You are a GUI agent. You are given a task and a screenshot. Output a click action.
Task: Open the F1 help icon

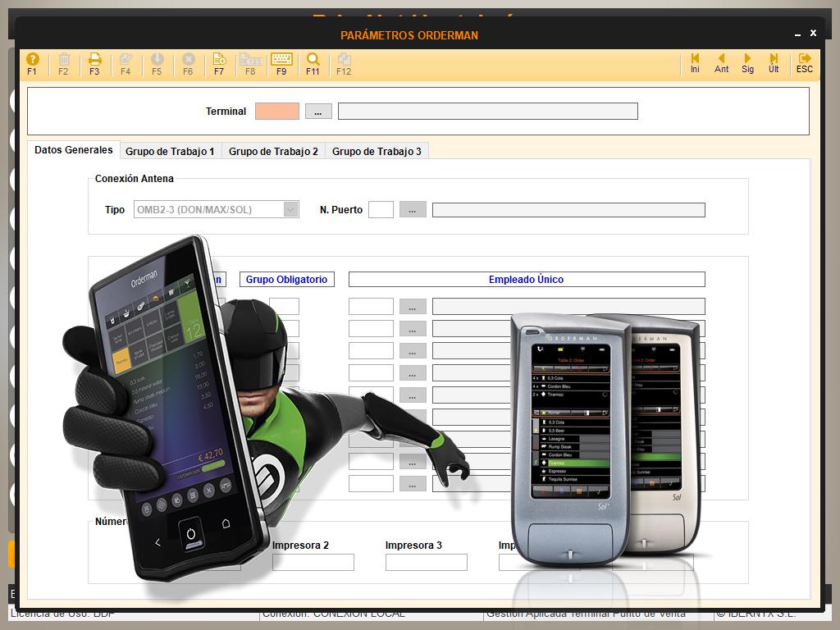(x=32, y=63)
